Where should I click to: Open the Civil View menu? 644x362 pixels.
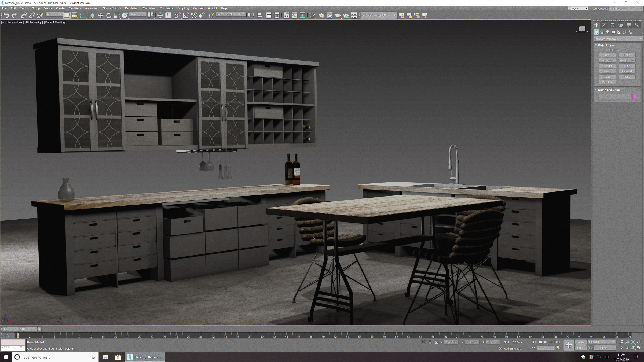[x=149, y=8]
